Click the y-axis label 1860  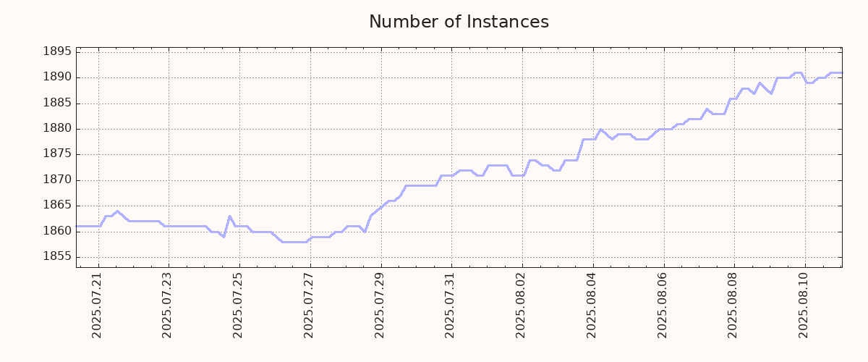pyautogui.click(x=56, y=232)
